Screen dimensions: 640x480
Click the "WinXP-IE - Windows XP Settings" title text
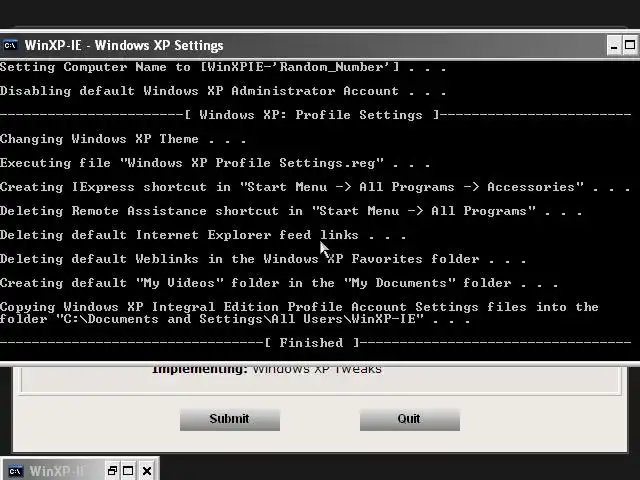click(x=124, y=45)
